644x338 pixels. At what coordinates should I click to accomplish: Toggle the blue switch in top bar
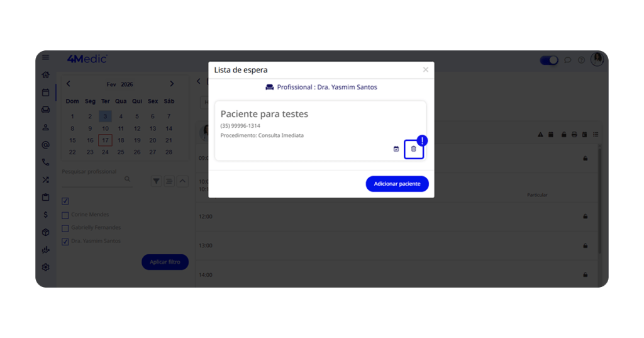click(x=549, y=60)
